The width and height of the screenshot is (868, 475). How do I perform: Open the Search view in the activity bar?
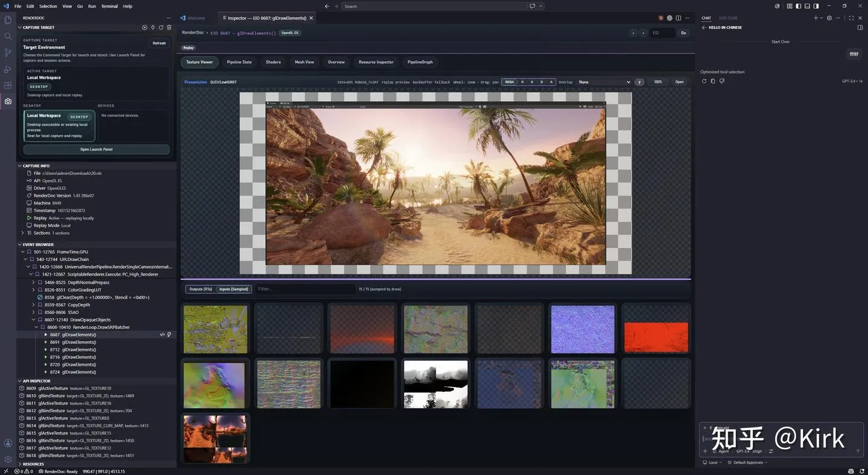pyautogui.click(x=8, y=36)
